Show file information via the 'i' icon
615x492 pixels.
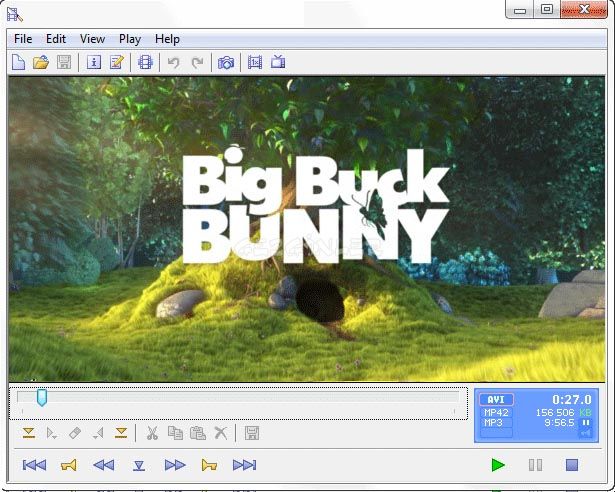(94, 62)
